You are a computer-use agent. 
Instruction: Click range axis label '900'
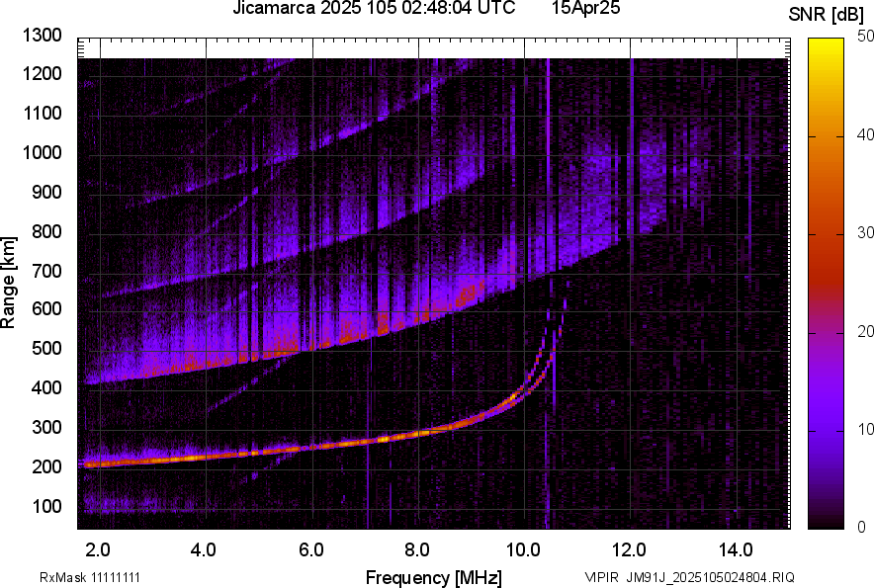pyautogui.click(x=46, y=192)
